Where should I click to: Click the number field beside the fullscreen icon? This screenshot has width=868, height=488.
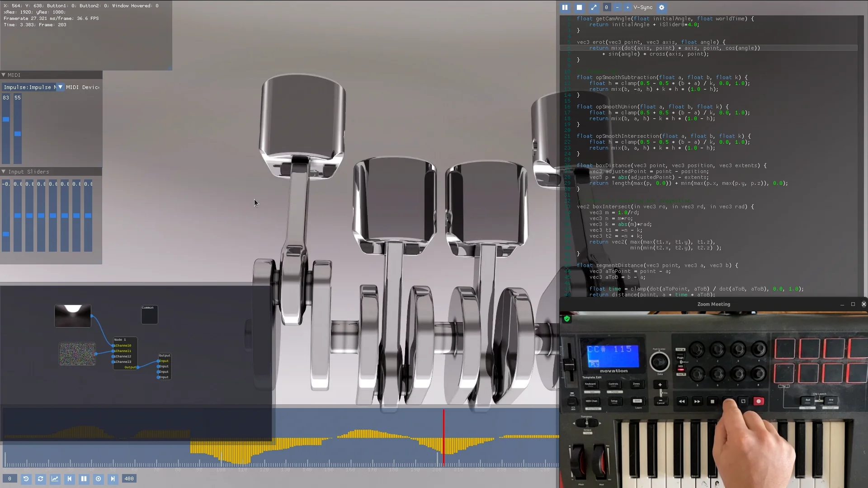[607, 7]
